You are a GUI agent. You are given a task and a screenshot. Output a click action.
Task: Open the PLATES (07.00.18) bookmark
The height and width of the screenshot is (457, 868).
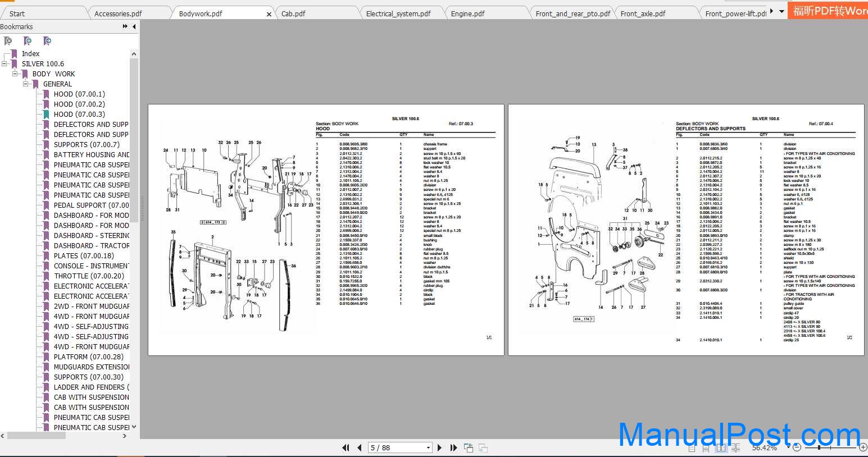[x=84, y=256]
